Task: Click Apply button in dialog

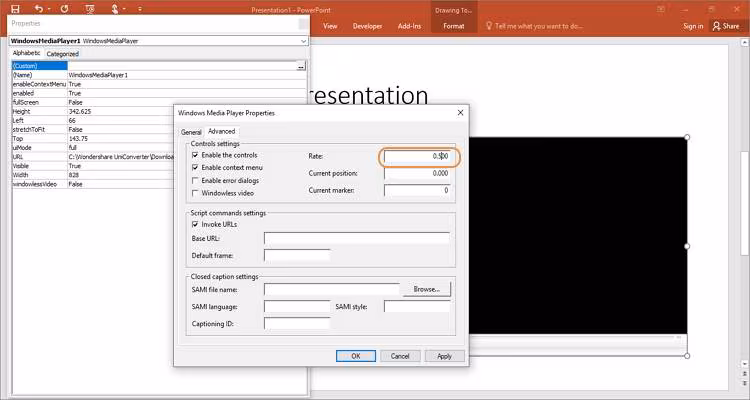Action: click(444, 356)
